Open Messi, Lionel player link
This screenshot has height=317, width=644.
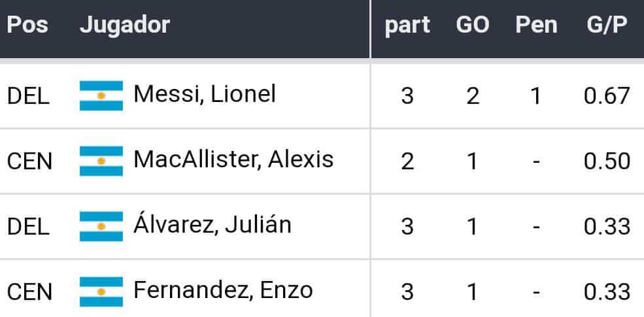click(x=204, y=94)
